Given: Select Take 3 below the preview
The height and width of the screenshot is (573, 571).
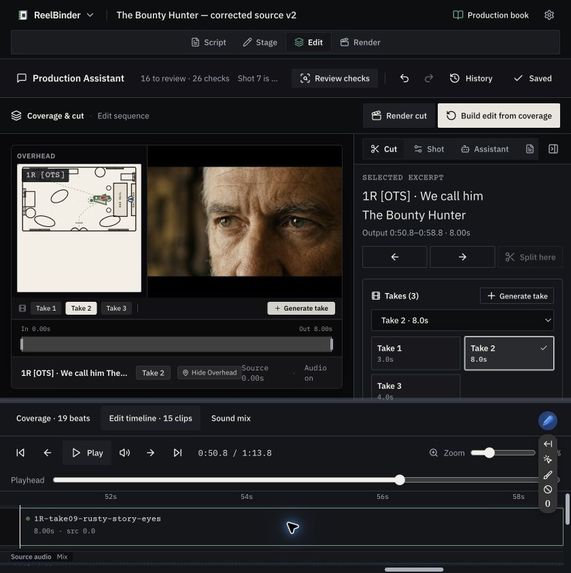Looking at the screenshot, I should click(116, 308).
